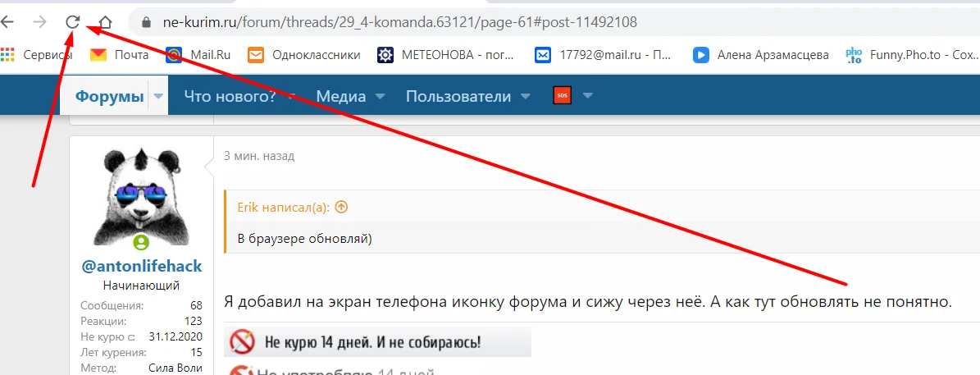Open the Почта bookmark
Screen dimensions: 980x375
pos(120,55)
